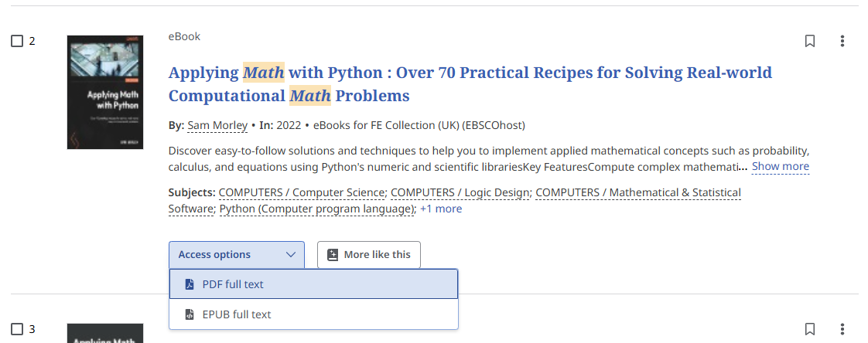Expand subjects with +1 more
Viewport: 868px width, 343px height.
tap(441, 209)
